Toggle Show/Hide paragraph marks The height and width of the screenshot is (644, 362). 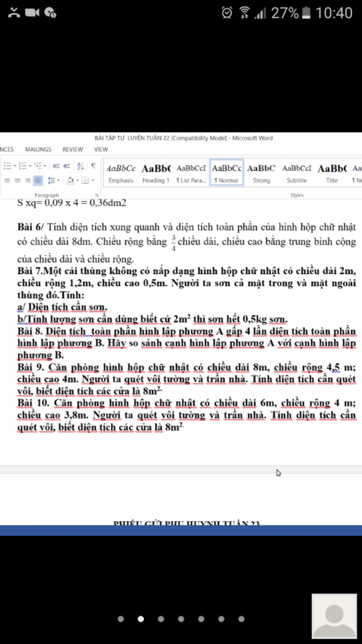[93, 166]
